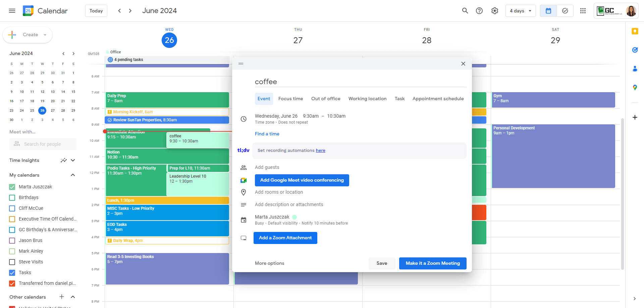
Task: Enable the Birthdays calendar checkbox
Action: (12, 197)
